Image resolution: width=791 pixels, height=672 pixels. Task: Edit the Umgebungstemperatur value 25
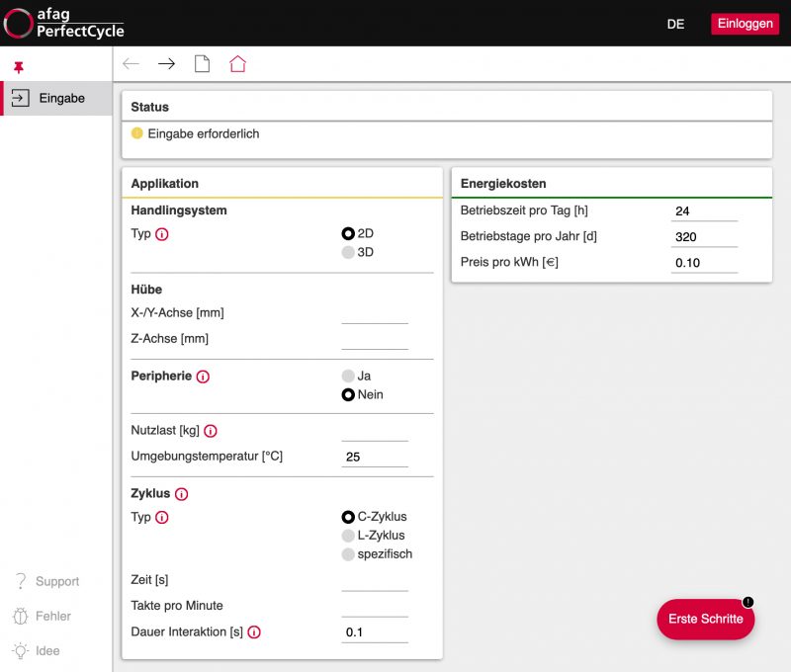(375, 458)
